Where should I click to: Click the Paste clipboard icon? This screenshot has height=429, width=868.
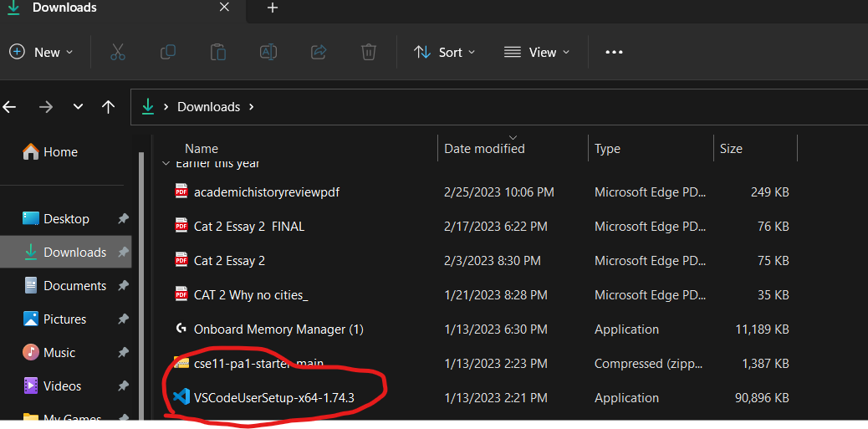(x=217, y=52)
